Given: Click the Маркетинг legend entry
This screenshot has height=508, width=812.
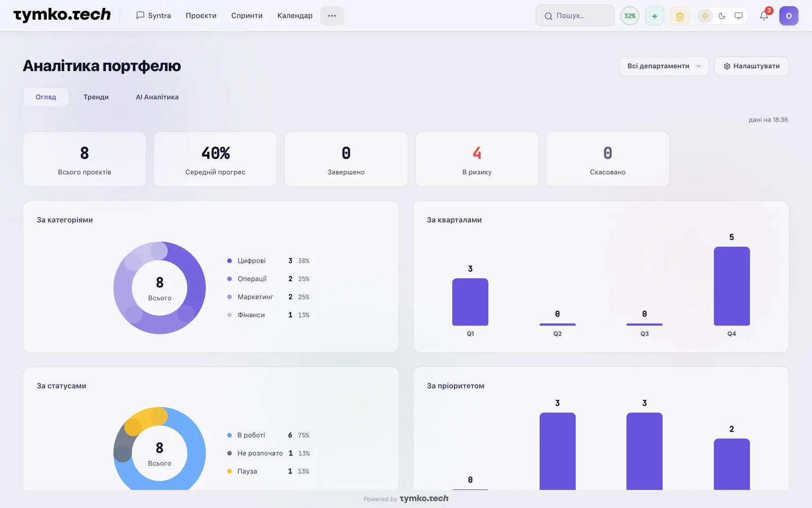Looking at the screenshot, I should pyautogui.click(x=268, y=297).
